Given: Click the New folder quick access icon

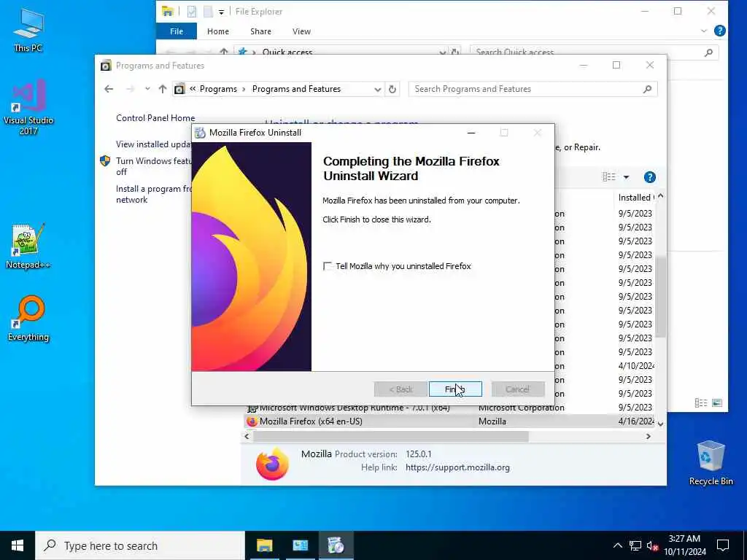Looking at the screenshot, I should (x=208, y=12).
